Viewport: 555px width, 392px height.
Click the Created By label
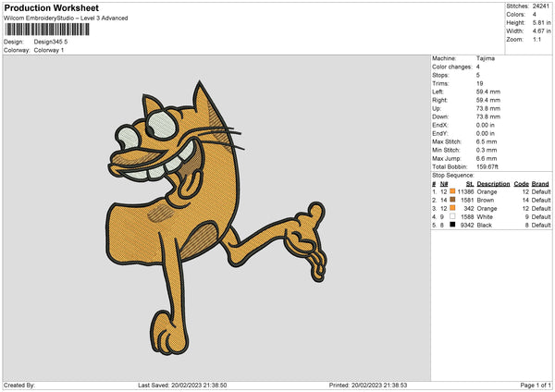coord(19,386)
